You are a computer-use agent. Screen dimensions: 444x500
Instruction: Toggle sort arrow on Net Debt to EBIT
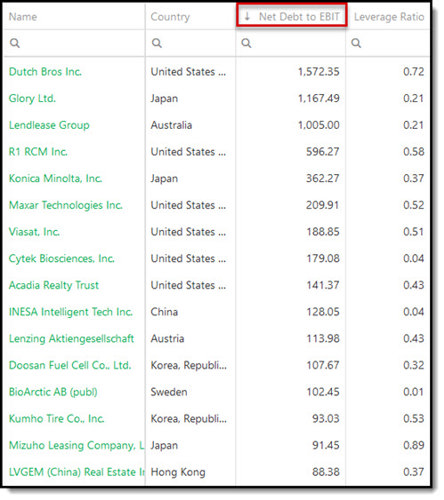pos(247,16)
